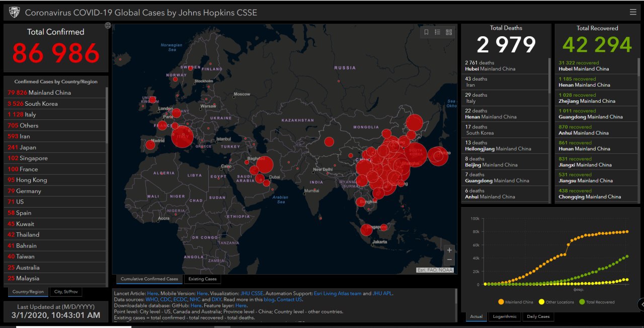This screenshot has width=644, height=328.
Task: Click the 'blog' link in the info text
Action: (269, 299)
